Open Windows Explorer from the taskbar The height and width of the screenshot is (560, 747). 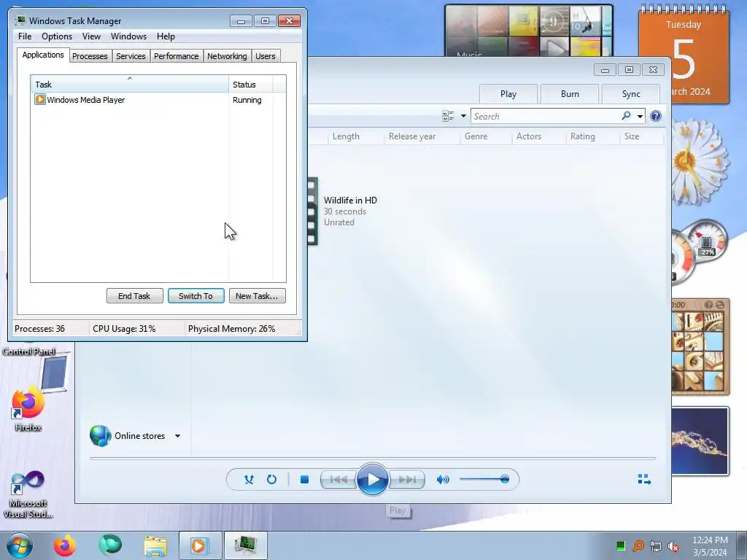click(x=155, y=546)
